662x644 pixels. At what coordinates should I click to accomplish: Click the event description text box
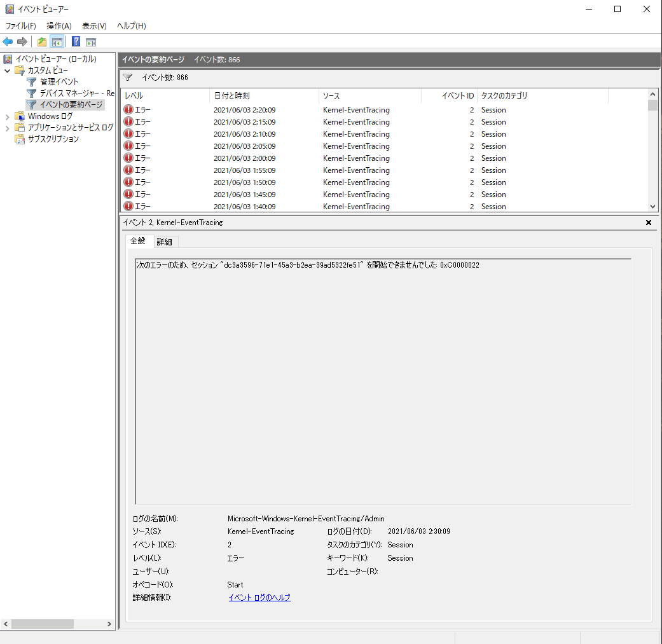point(383,381)
